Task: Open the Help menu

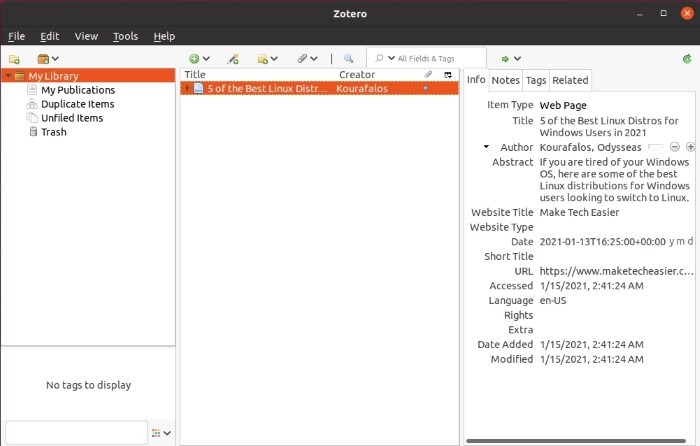Action: tap(164, 36)
